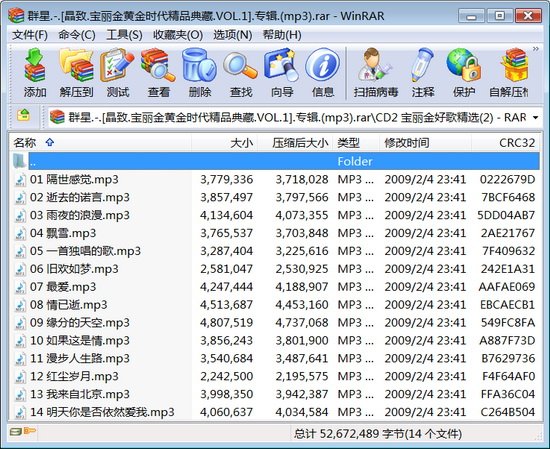
Task: Open the Help 帮助(H) menu
Action: [x=282, y=35]
